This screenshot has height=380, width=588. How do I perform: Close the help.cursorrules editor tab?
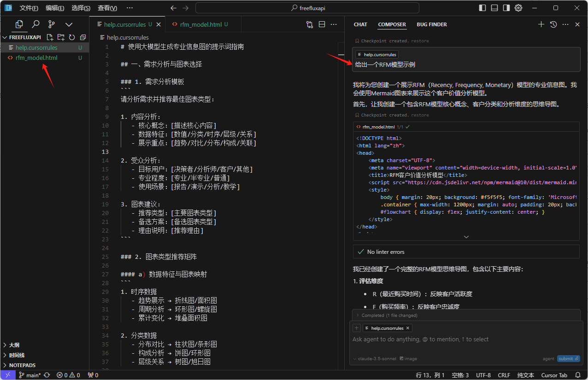tap(159, 24)
